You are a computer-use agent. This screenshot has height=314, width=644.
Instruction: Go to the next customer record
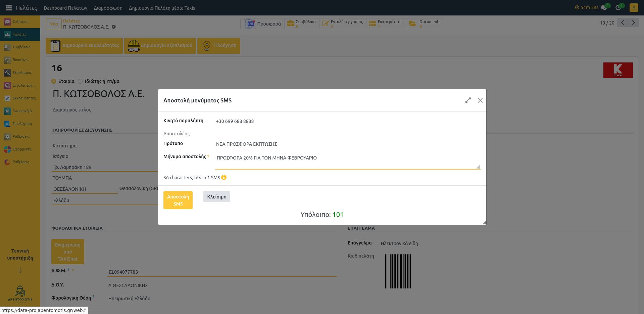click(633, 23)
